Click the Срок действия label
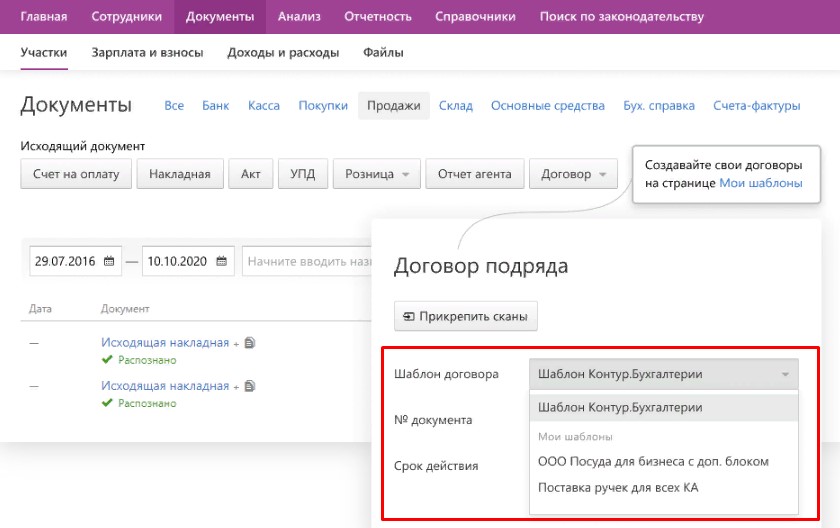This screenshot has width=840, height=528. click(x=436, y=466)
